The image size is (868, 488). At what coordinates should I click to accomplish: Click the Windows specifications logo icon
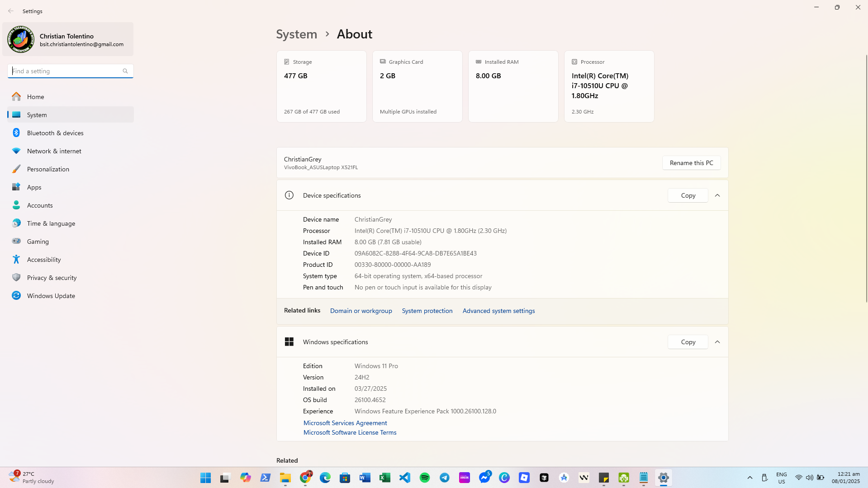click(289, 342)
